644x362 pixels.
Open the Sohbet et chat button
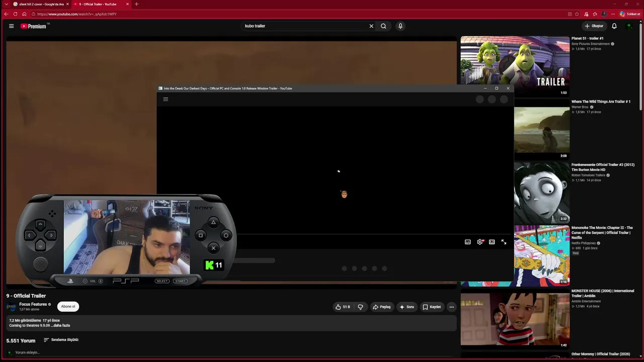pyautogui.click(x=630, y=14)
